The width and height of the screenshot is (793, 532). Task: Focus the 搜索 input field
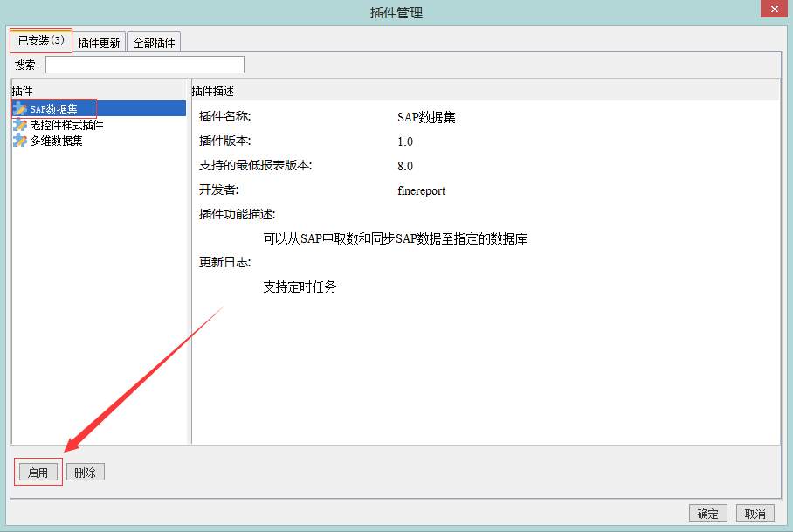click(145, 65)
